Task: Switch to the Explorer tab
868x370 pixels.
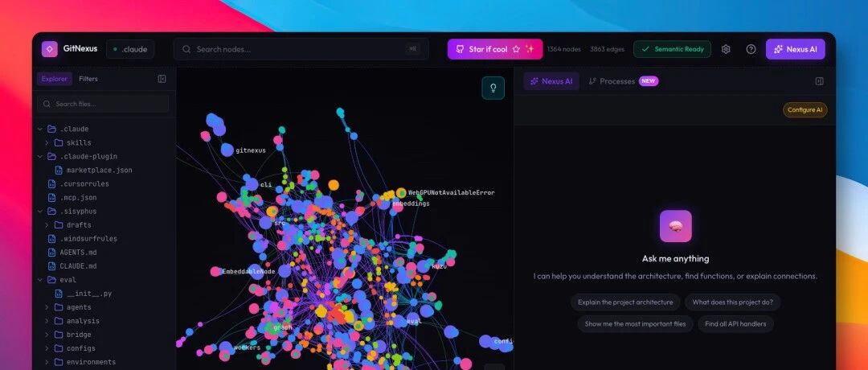Action: pos(55,79)
